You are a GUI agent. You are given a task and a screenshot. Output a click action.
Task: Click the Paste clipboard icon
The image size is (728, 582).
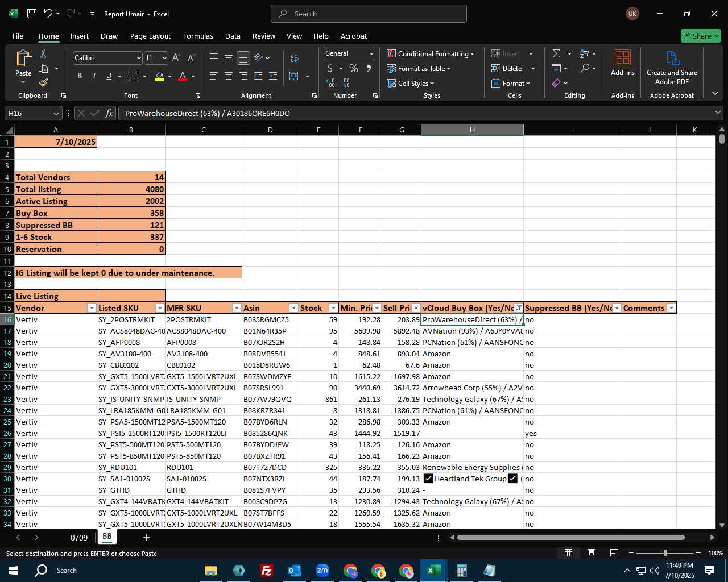point(23,59)
